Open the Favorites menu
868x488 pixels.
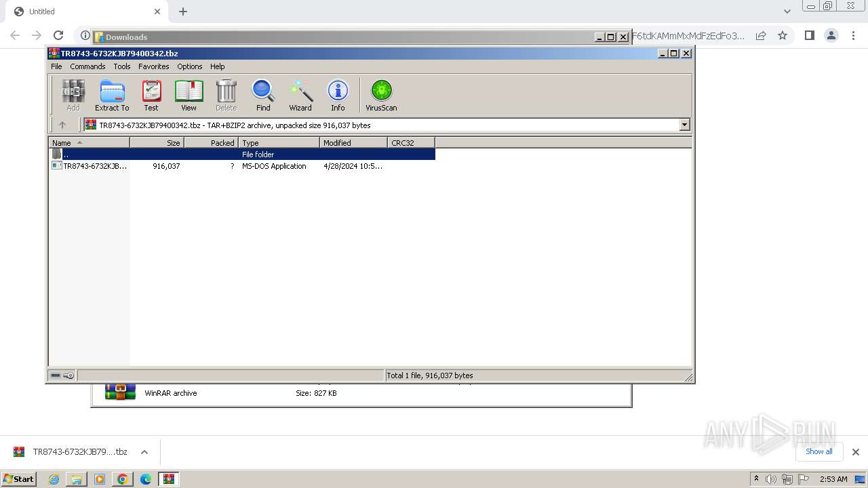click(x=154, y=66)
